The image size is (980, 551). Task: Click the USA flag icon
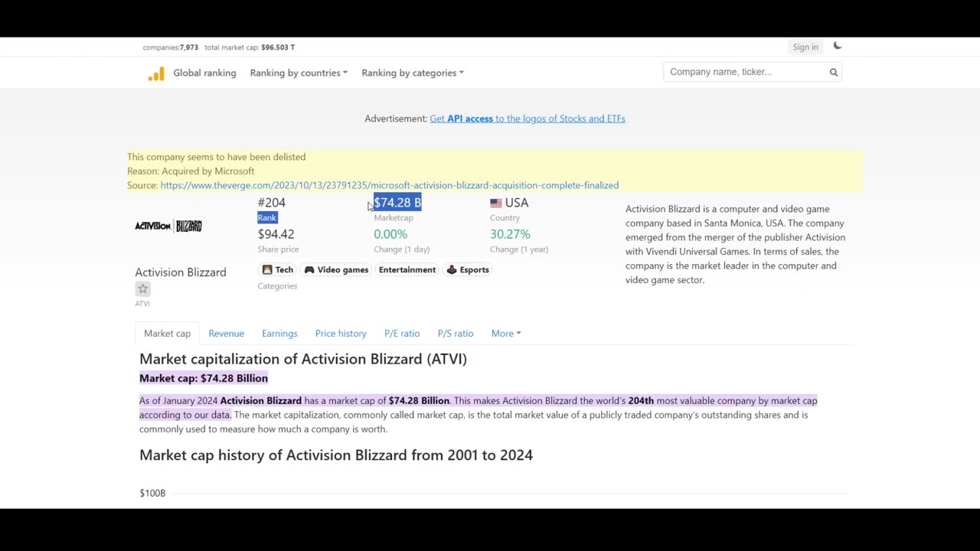pyautogui.click(x=496, y=203)
